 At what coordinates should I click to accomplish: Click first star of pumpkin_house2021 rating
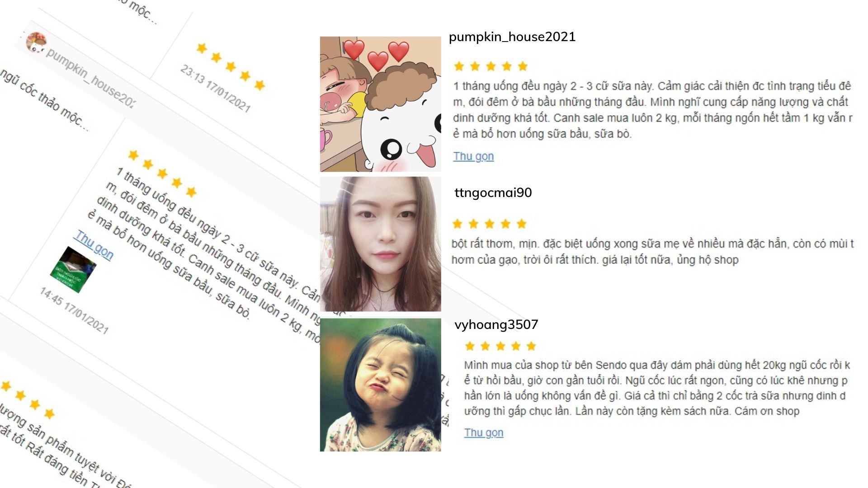[x=459, y=66]
